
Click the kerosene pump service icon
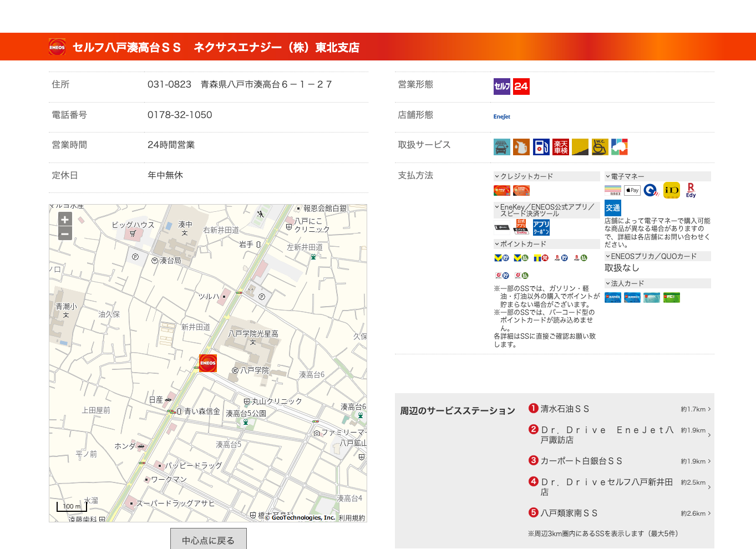[541, 147]
